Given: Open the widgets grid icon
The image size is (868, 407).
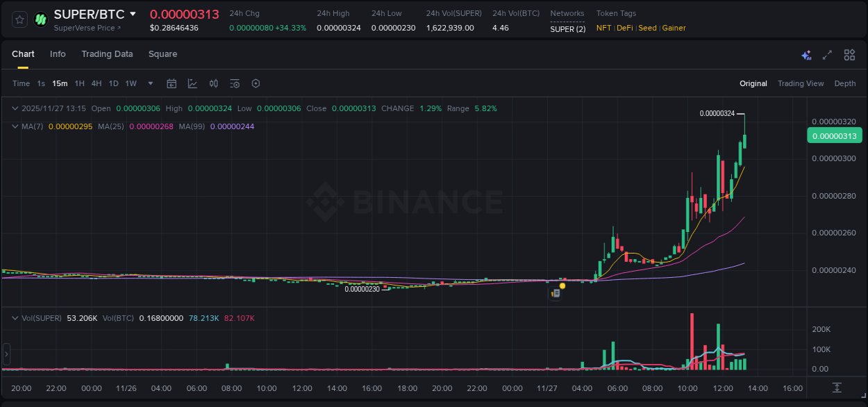Looking at the screenshot, I should click(849, 54).
